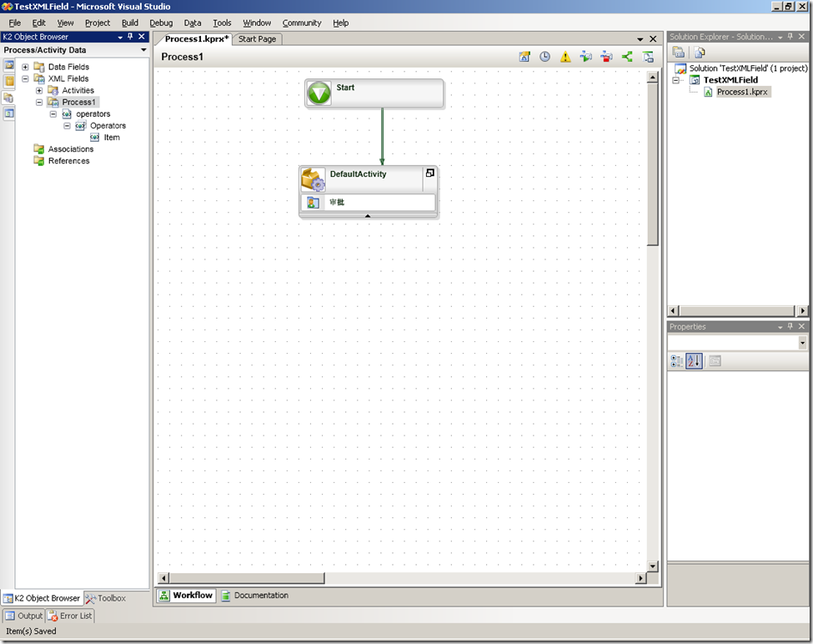Click the canvas vertical scrollbar thumb

click(653, 164)
